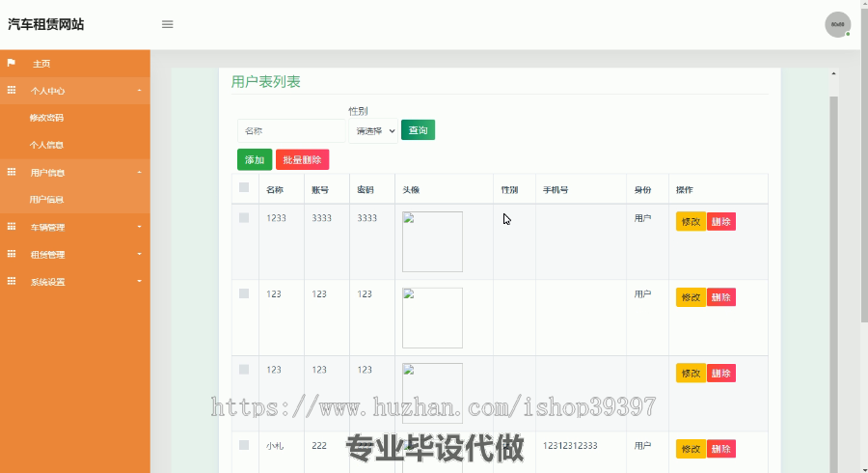Click grid icon next to 系统设置
Screen dimensions: 868x473
point(11,281)
